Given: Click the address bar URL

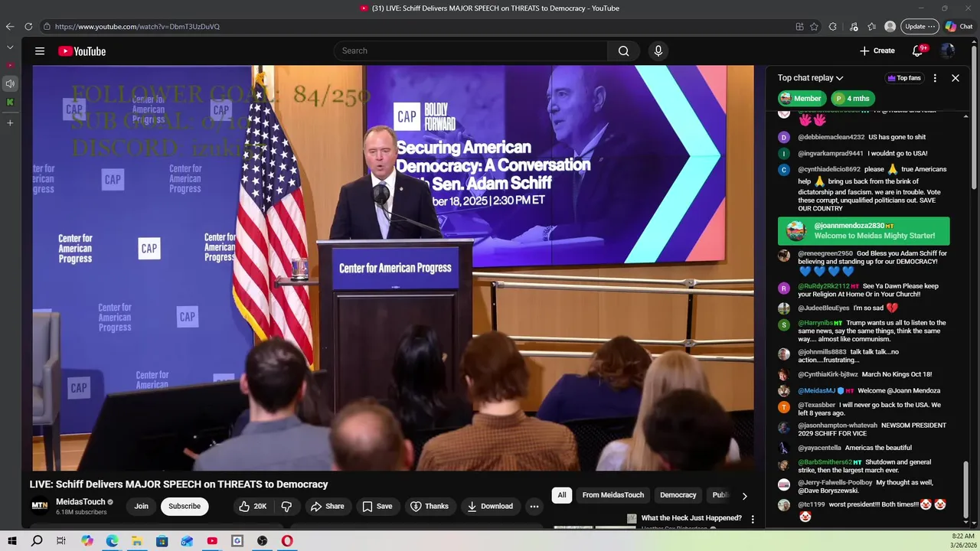Looking at the screenshot, I should click(x=137, y=27).
